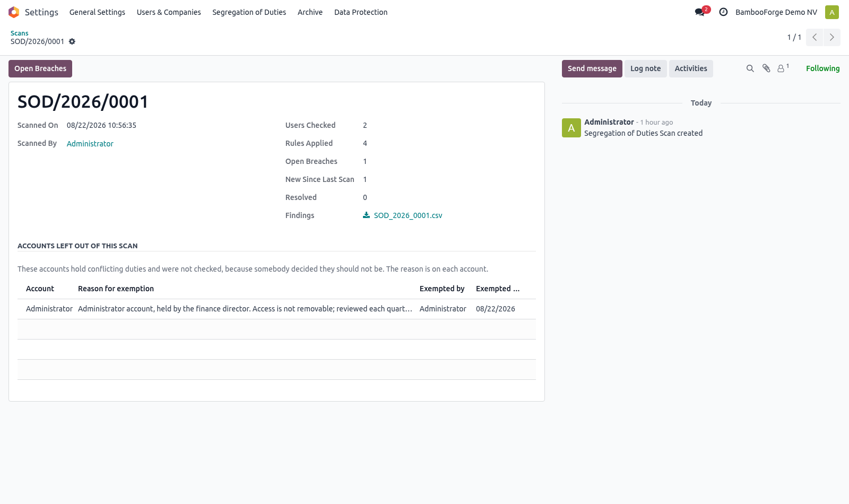The height and width of the screenshot is (504, 849).
Task: Open the conversations messages icon
Action: [x=700, y=12]
